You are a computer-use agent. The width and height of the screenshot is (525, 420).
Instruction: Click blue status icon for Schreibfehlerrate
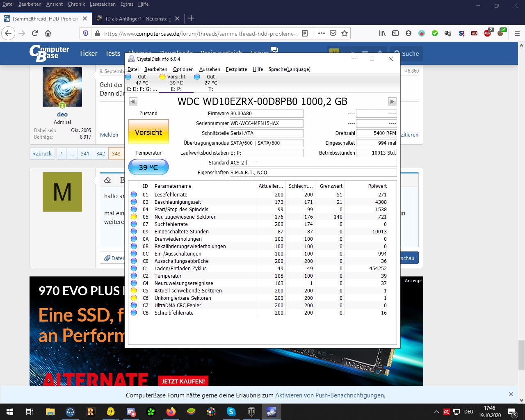point(134,313)
